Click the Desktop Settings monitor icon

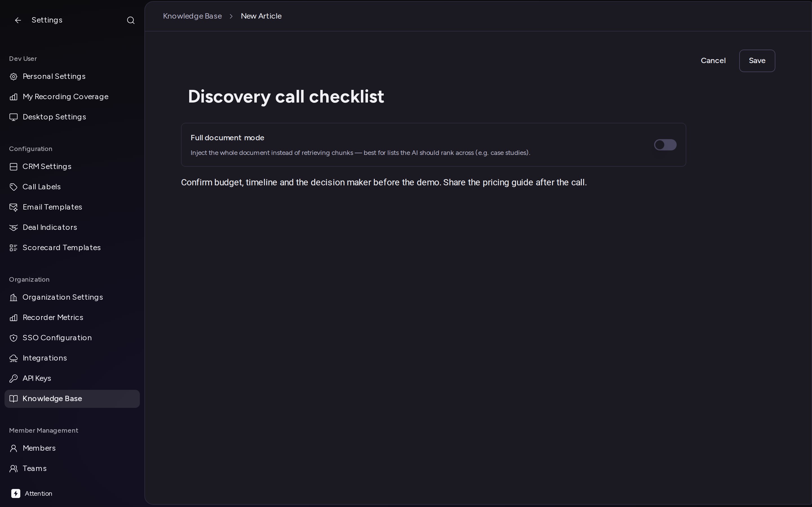tap(14, 117)
